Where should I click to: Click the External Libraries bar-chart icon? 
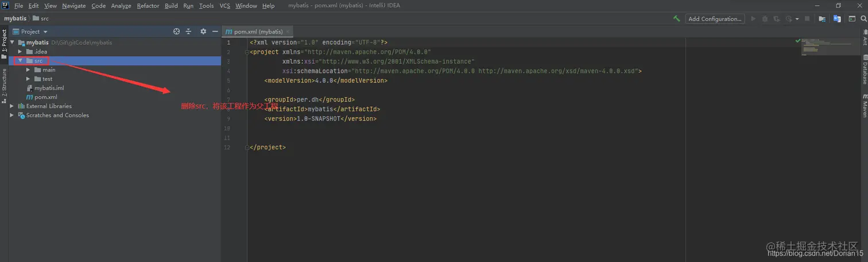coord(21,106)
